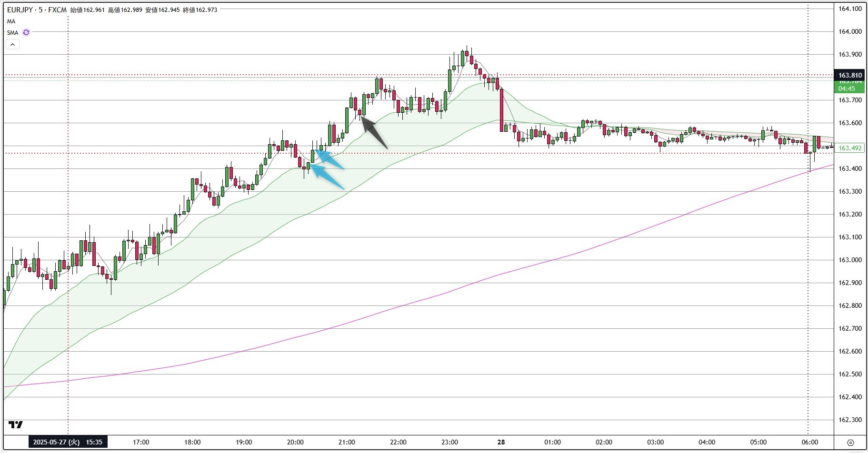This screenshot has width=868, height=453.
Task: Click the 163.300 price scale label
Action: pos(850,191)
